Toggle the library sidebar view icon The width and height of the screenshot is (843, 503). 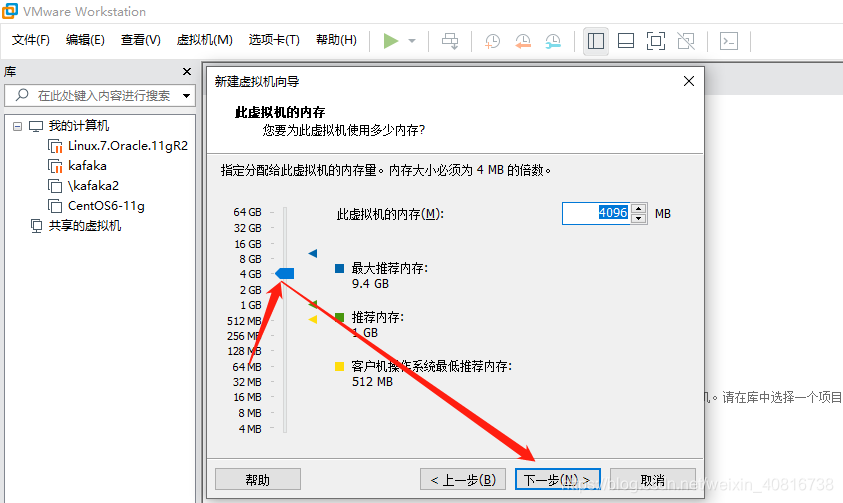click(x=596, y=41)
